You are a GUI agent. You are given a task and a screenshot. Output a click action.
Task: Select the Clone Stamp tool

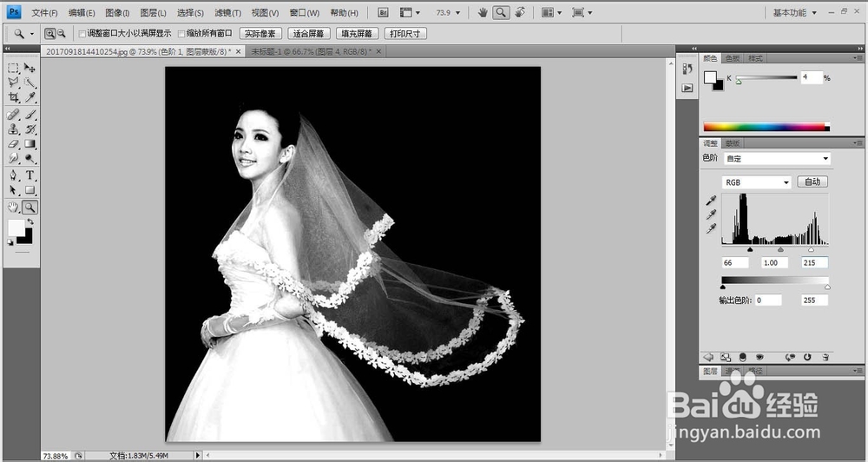point(13,129)
